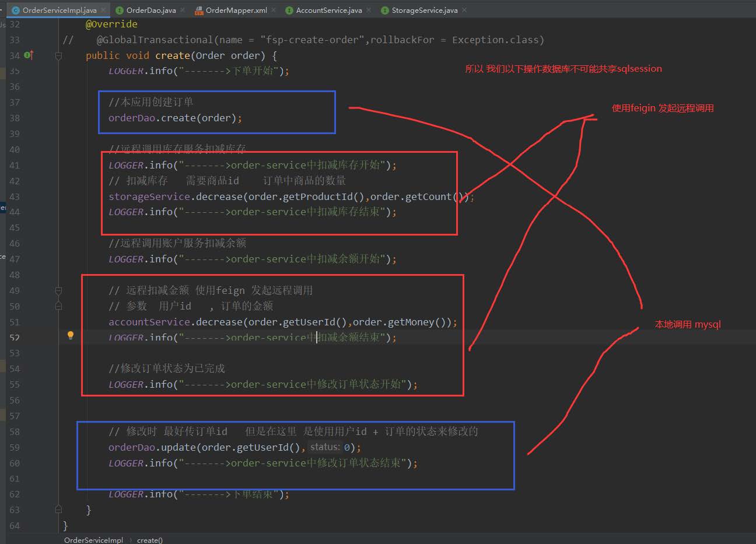The width and height of the screenshot is (756, 544).
Task: Click the comment //修改订单状态为已完成
Action: point(166,368)
